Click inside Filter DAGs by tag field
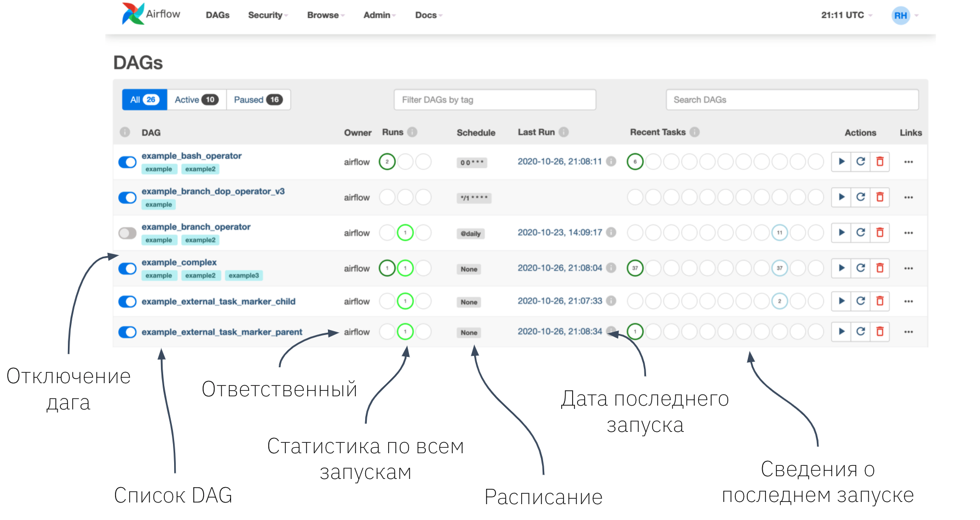 point(495,100)
